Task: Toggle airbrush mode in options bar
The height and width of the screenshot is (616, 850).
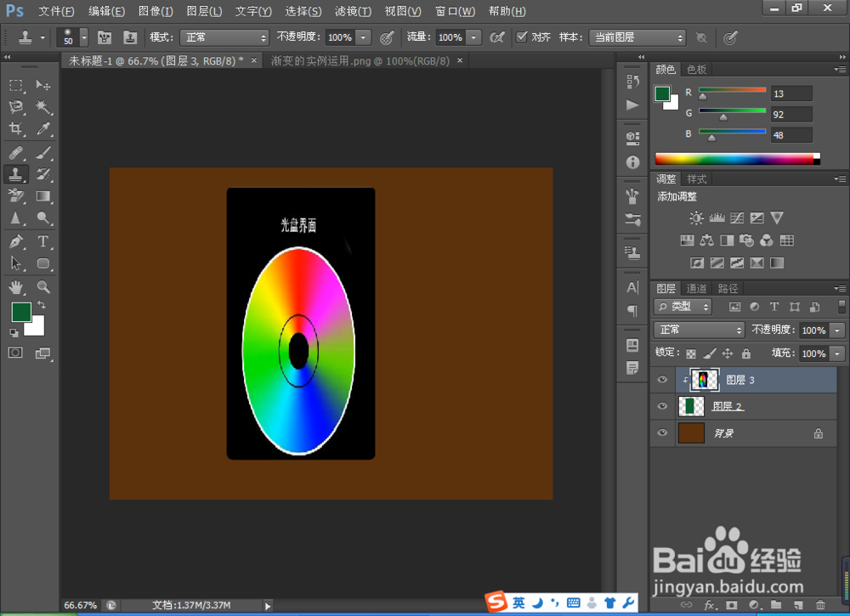Action: coord(496,37)
